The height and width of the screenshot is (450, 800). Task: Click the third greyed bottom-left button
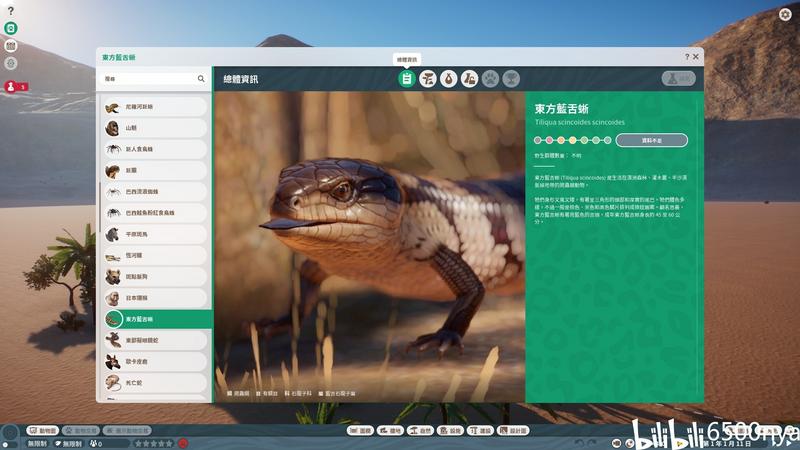127,431
